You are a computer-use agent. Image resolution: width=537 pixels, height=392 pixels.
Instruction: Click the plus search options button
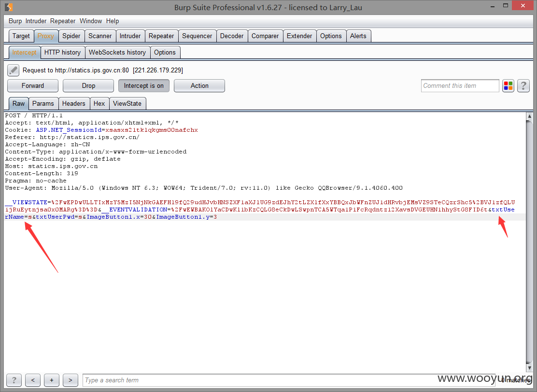[x=52, y=380]
